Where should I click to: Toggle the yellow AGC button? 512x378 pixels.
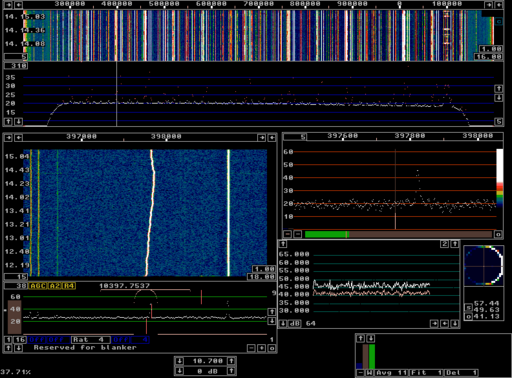pyautogui.click(x=38, y=286)
